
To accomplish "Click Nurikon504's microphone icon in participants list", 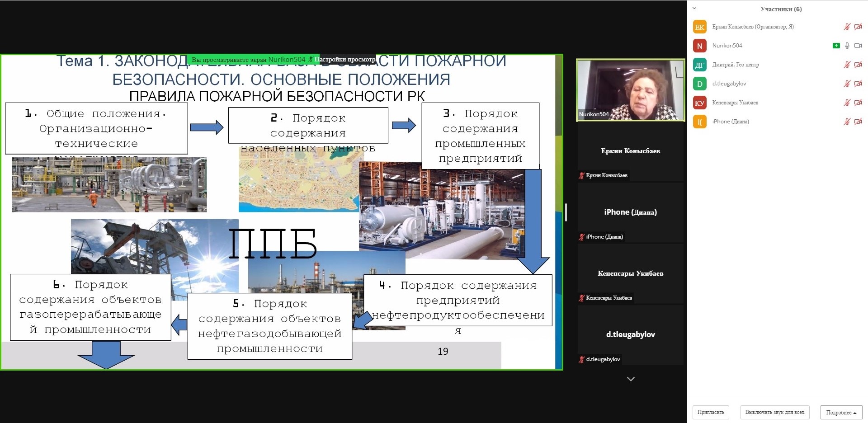I will tap(847, 46).
